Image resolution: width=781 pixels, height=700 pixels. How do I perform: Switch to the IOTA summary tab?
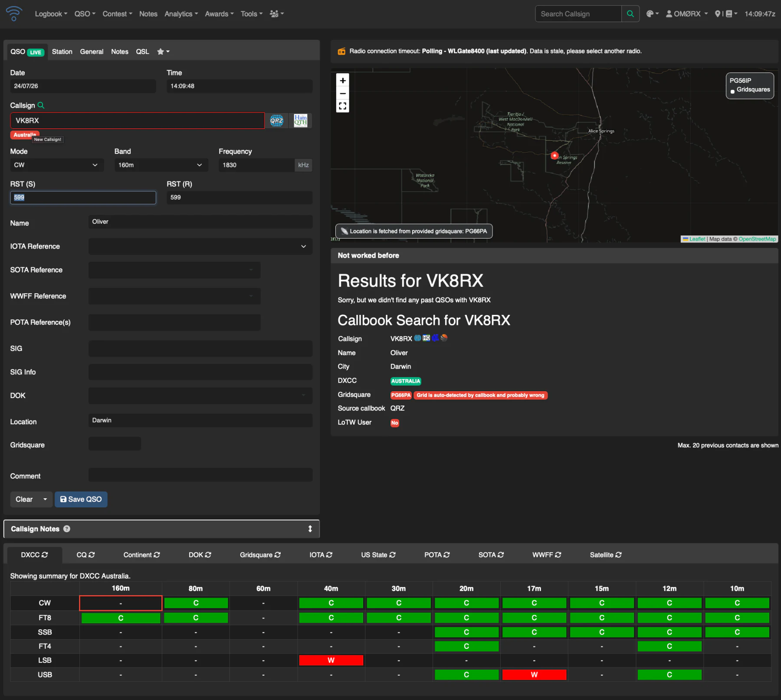[x=321, y=555]
